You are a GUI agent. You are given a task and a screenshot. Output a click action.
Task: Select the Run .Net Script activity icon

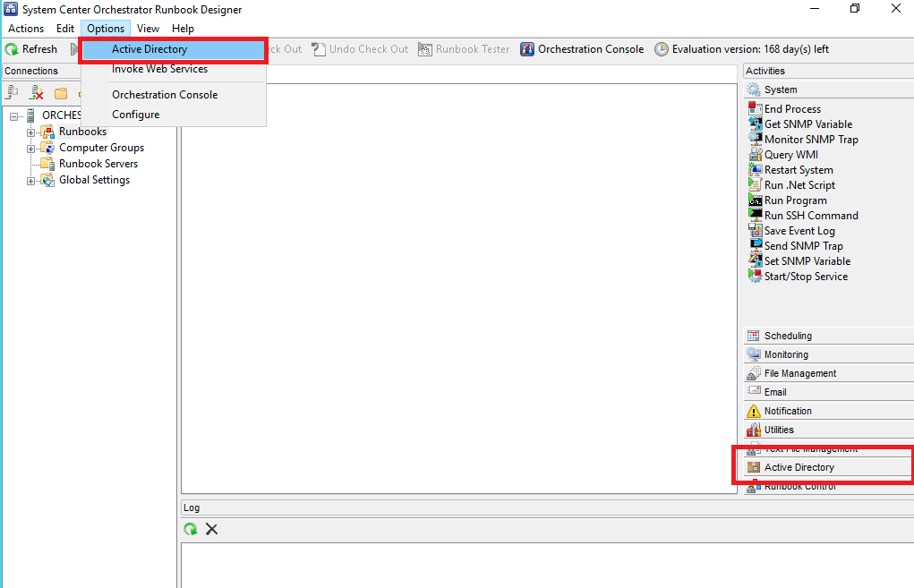click(x=754, y=185)
